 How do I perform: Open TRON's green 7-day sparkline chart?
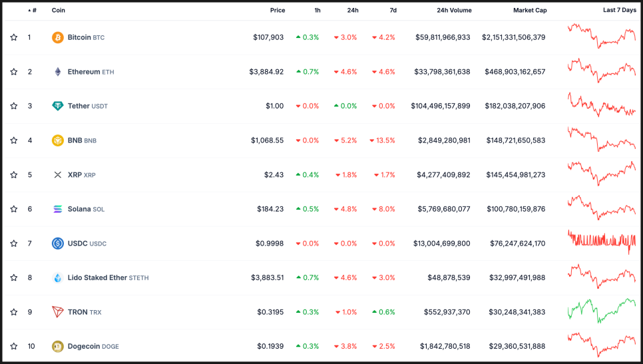602,311
